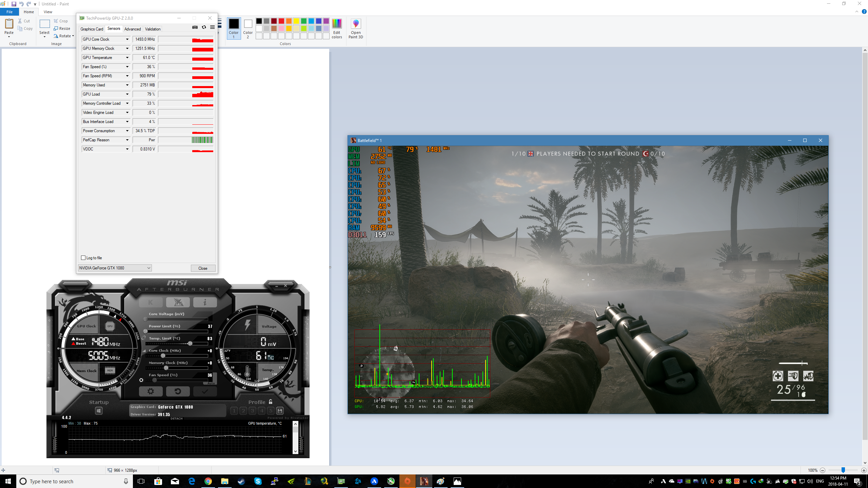Click the Battlefield 1 taskbar icon
Image resolution: width=868 pixels, height=488 pixels.
point(424,481)
